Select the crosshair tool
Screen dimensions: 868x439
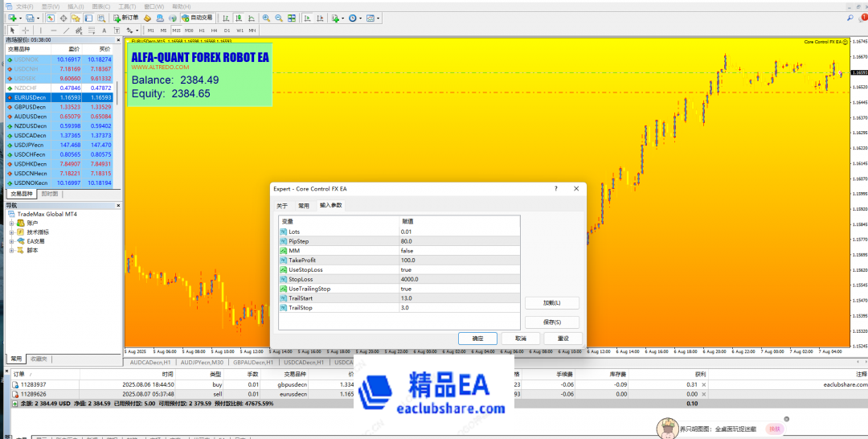(x=26, y=30)
